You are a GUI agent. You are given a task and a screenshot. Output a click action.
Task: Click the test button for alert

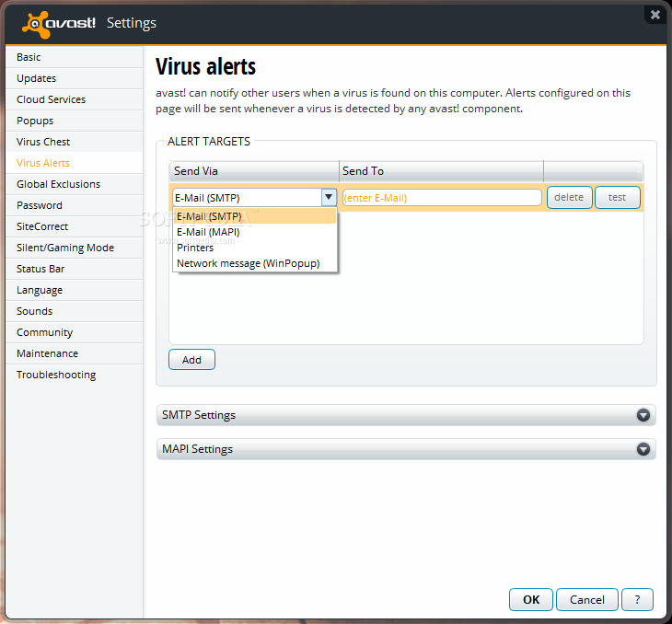pyautogui.click(x=617, y=197)
